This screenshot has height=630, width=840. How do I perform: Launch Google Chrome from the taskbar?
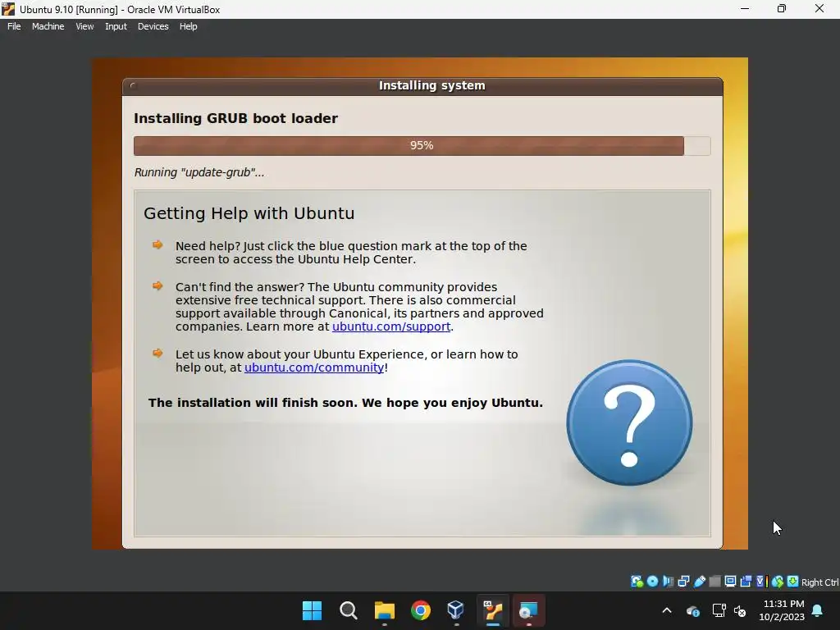click(x=421, y=610)
